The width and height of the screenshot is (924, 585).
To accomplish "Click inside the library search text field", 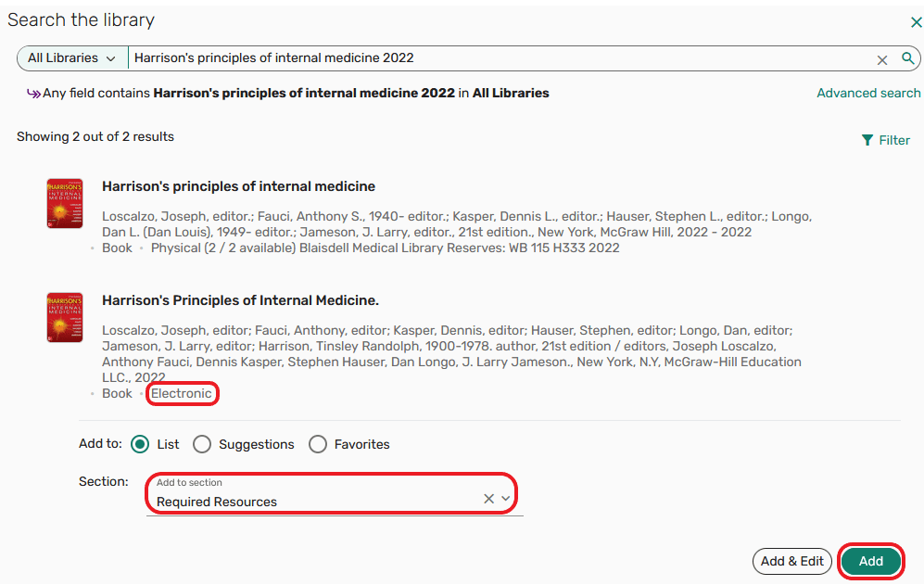I will 500,58.
